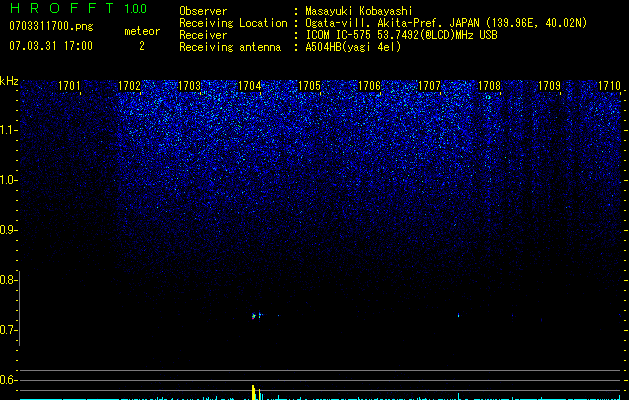Viewport: 629px width, 400px height.
Task: Click the HROFFT title text
Action: click(x=62, y=8)
